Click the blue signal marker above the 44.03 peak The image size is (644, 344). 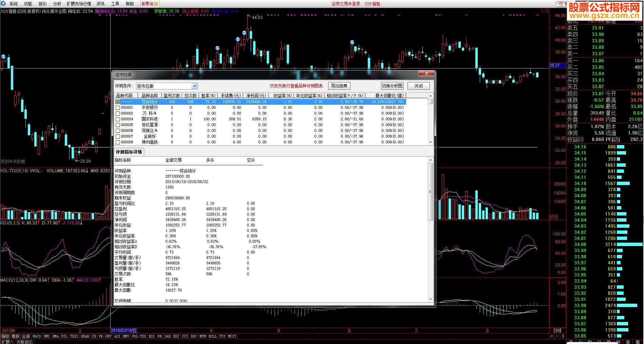(x=244, y=33)
